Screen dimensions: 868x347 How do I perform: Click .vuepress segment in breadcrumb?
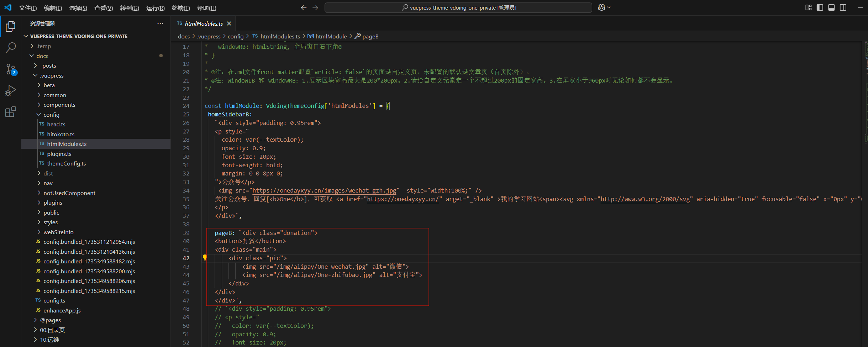coord(209,36)
